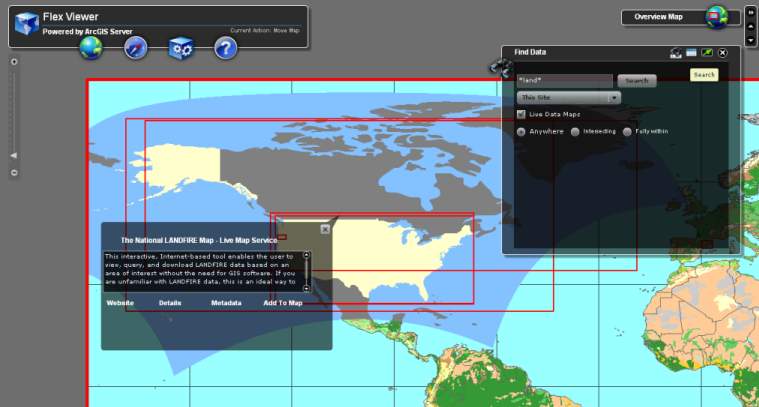Select the Anywhere radio option
This screenshot has height=407, width=759.
click(x=521, y=132)
